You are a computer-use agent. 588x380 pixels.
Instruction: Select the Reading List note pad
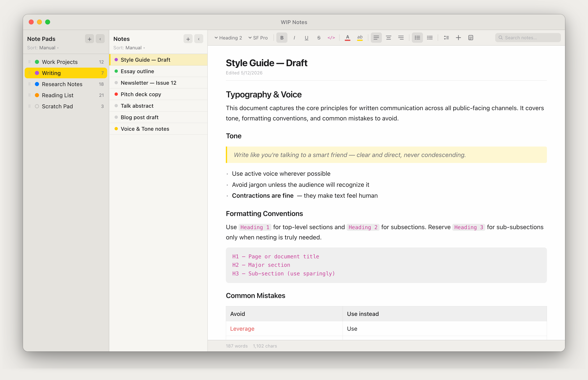tap(66, 95)
